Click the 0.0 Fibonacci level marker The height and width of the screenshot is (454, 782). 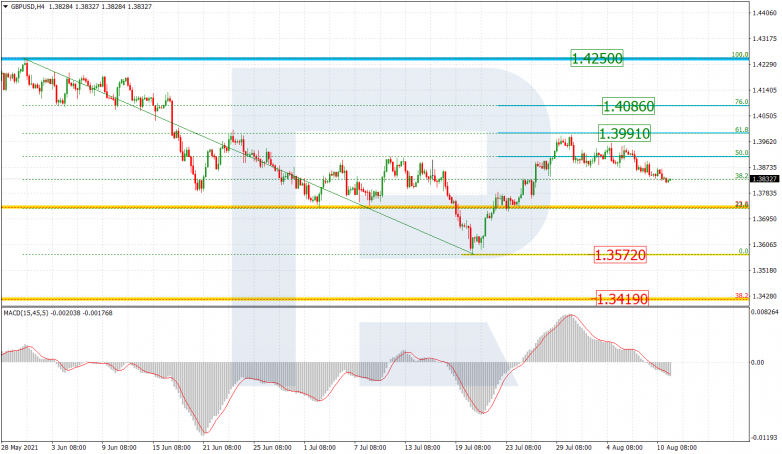[x=743, y=251]
